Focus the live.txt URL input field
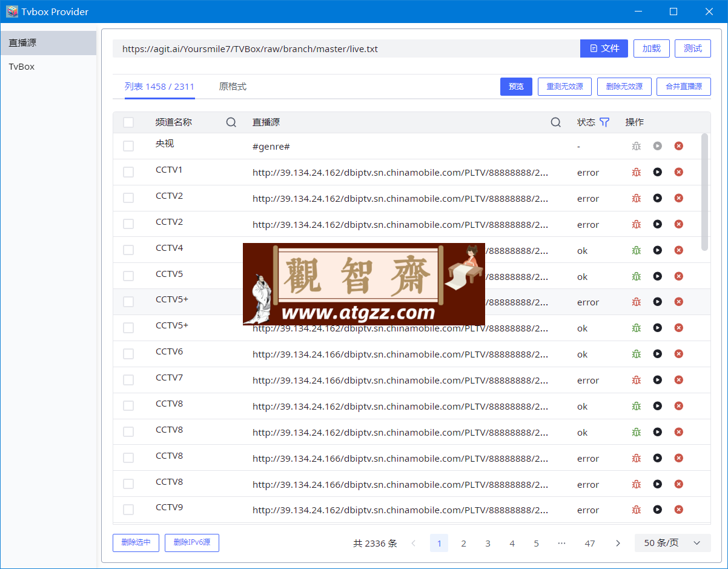 (346, 48)
